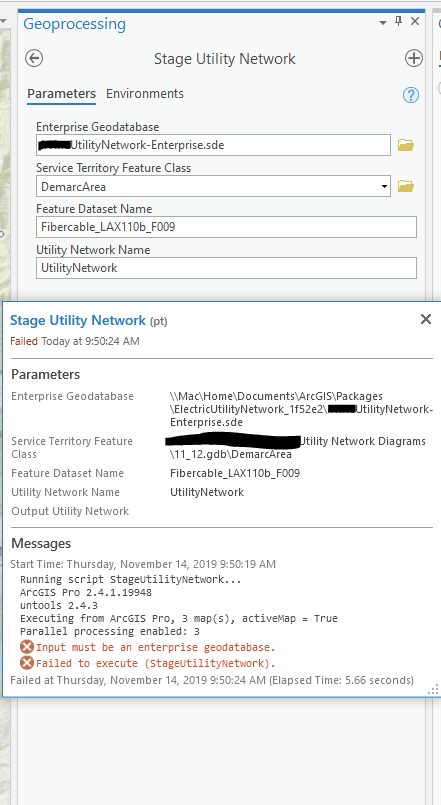Click the Utility Network Name field

[226, 268]
